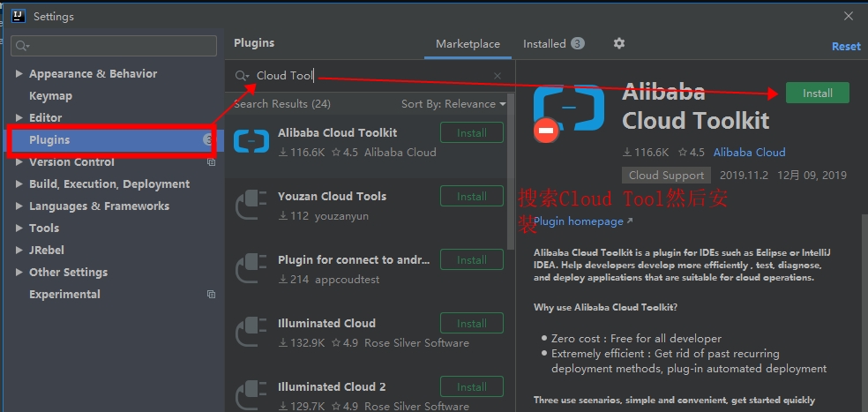
Task: Click the Experimental project-level icon
Action: click(211, 295)
